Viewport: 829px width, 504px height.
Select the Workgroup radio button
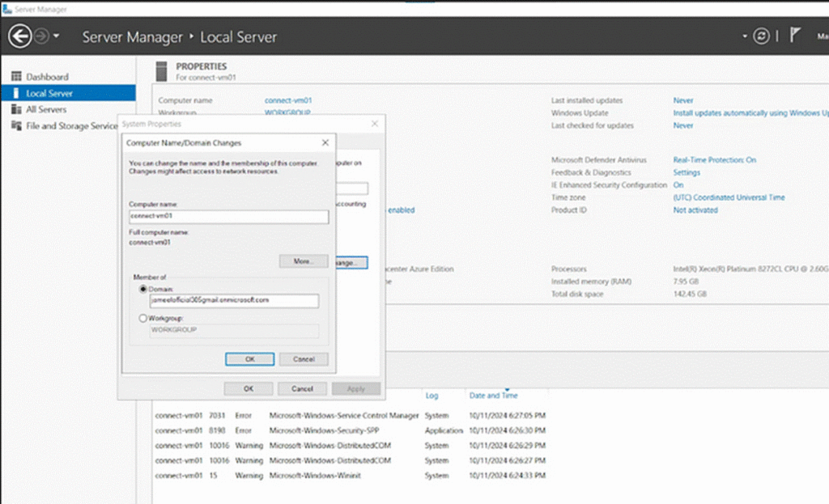(144, 319)
